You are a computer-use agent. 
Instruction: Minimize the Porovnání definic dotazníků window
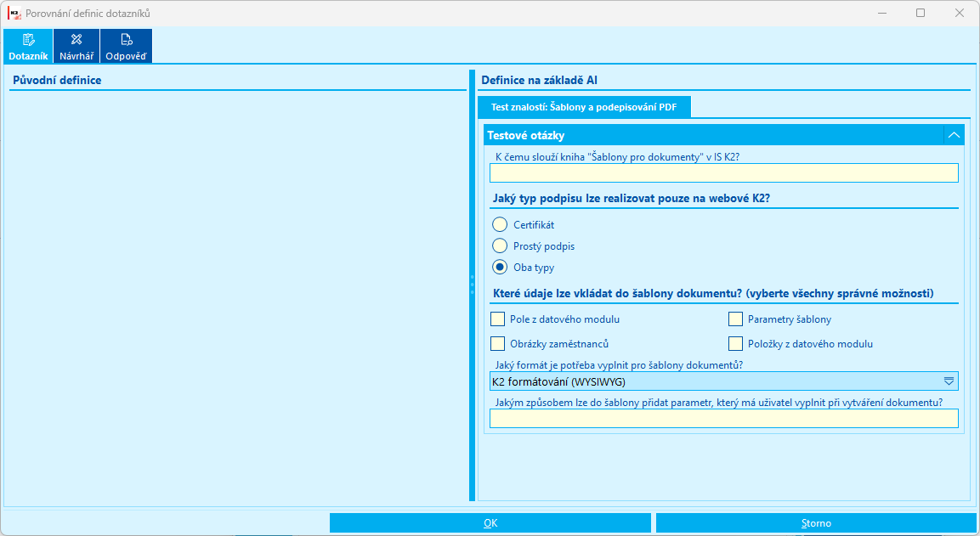coord(882,13)
